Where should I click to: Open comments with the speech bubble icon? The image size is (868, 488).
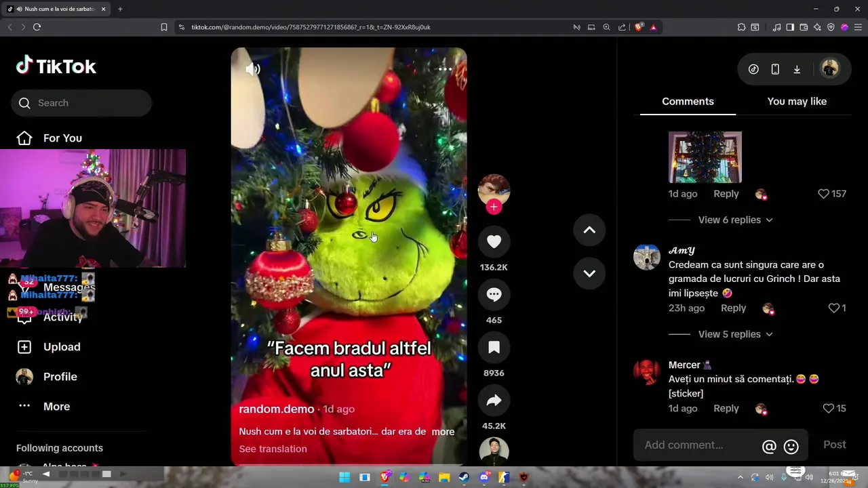494,294
